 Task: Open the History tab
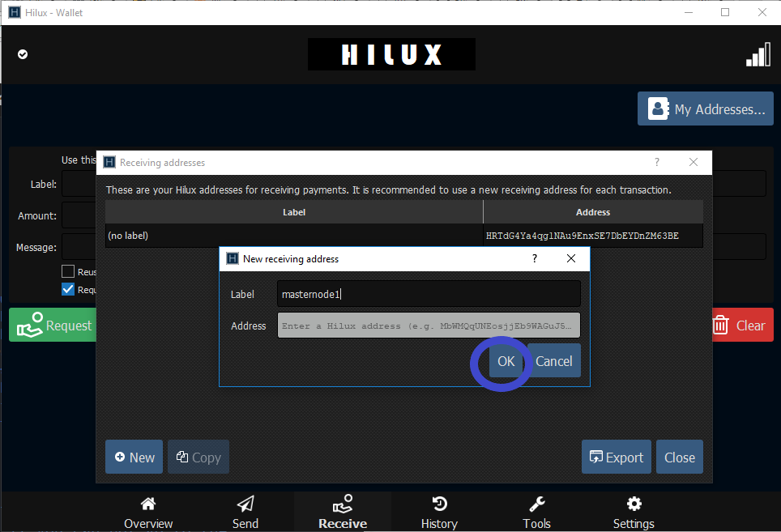tap(439, 512)
